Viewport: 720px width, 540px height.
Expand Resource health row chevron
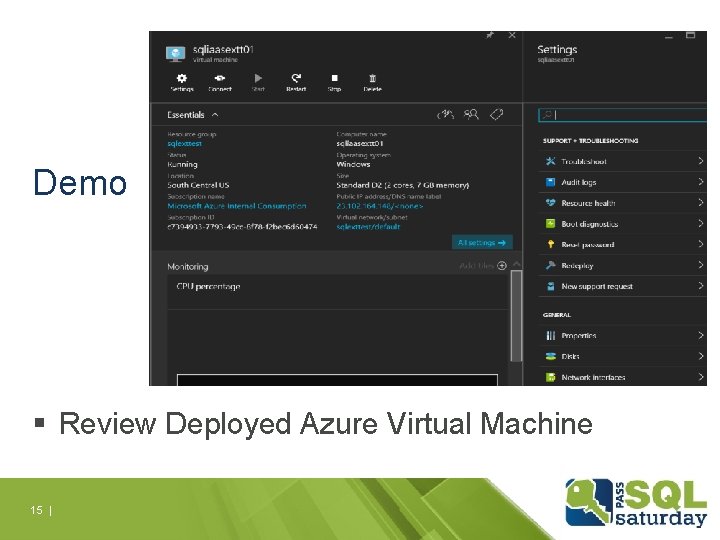[x=700, y=202]
